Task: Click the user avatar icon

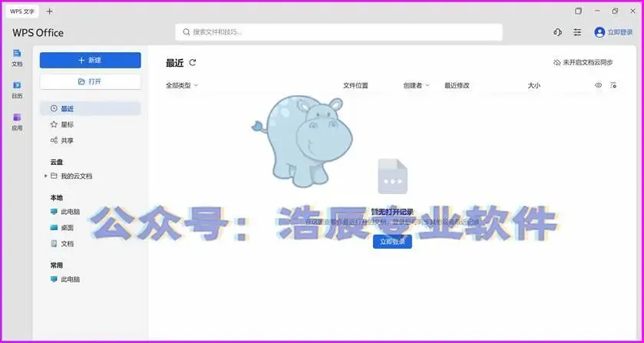Action: tap(599, 32)
